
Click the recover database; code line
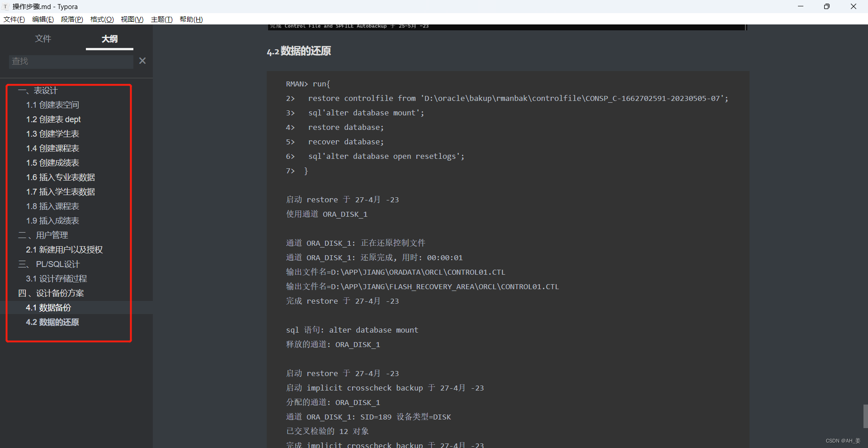tap(335, 142)
